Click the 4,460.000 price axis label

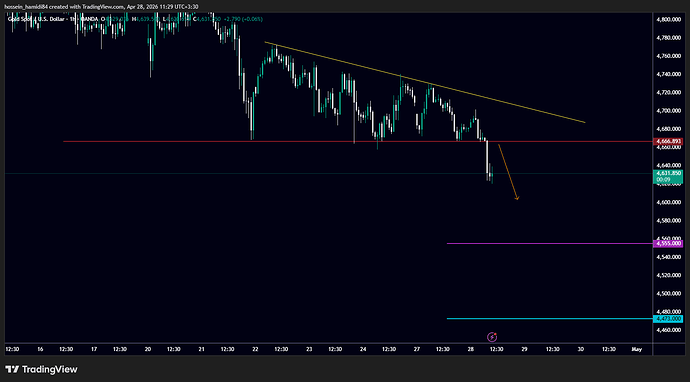point(669,330)
